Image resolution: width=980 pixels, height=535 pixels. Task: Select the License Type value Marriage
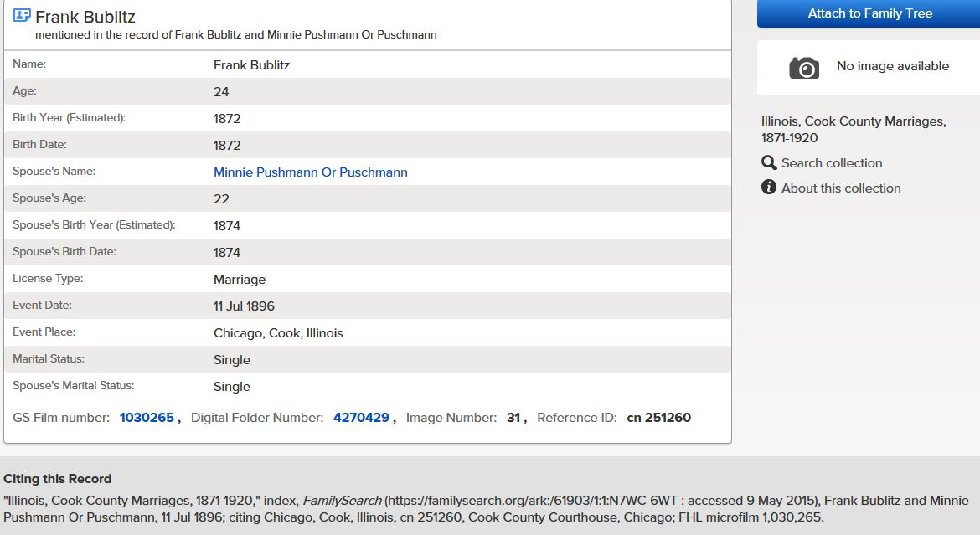(240, 280)
